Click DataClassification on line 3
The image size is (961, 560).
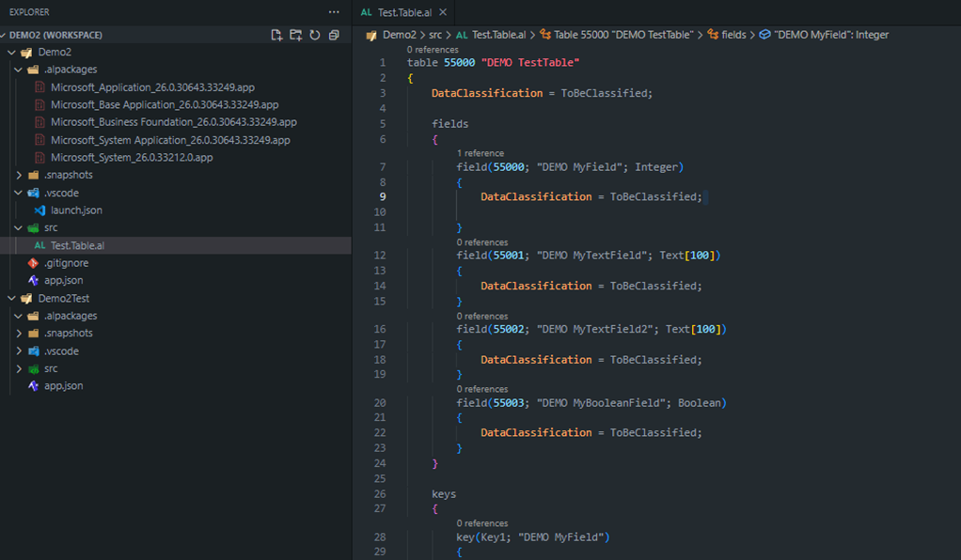pyautogui.click(x=487, y=93)
